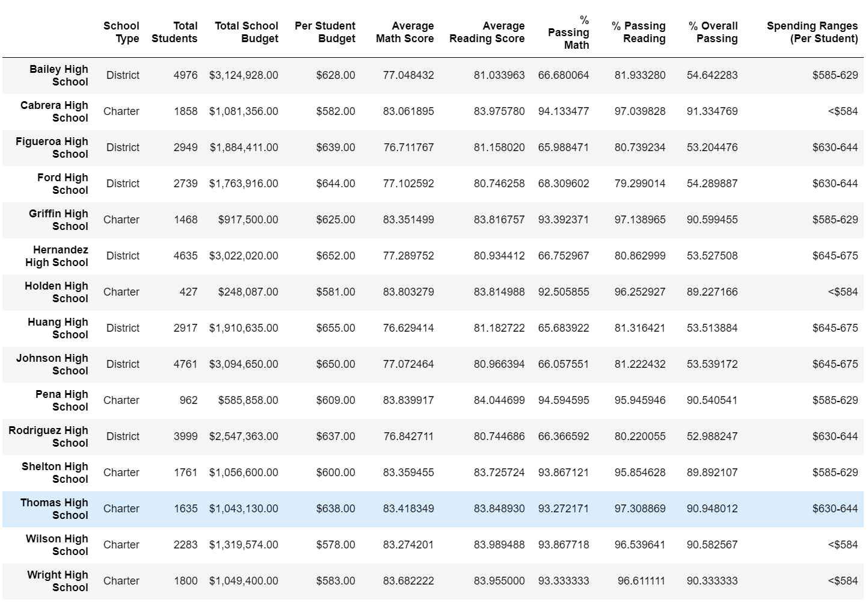Click Holden High School's total students 427
The width and height of the screenshot is (868, 605).
click(188, 292)
